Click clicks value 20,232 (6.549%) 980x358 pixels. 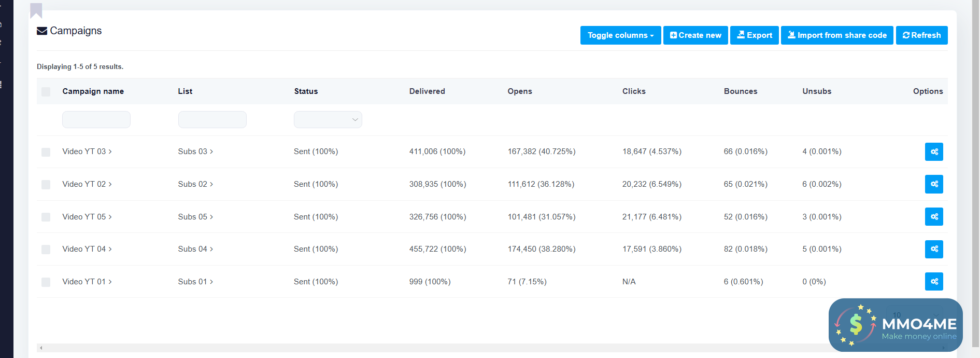pyautogui.click(x=652, y=184)
